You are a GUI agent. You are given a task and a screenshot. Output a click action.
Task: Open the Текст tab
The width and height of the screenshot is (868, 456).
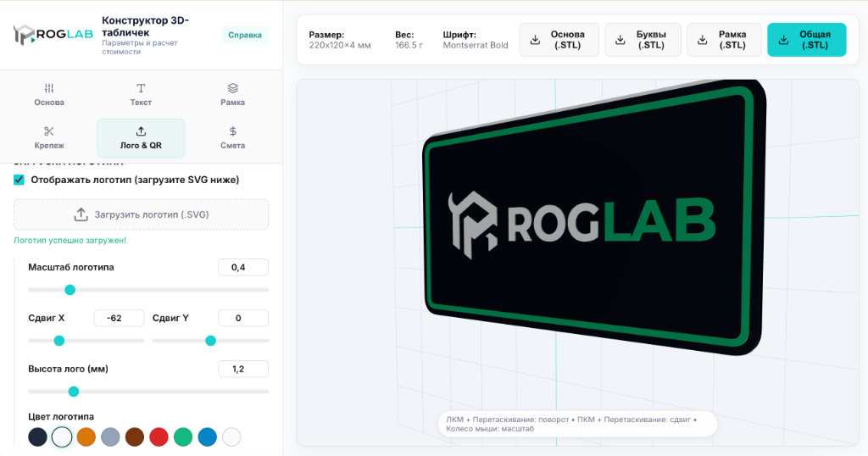pyautogui.click(x=142, y=95)
